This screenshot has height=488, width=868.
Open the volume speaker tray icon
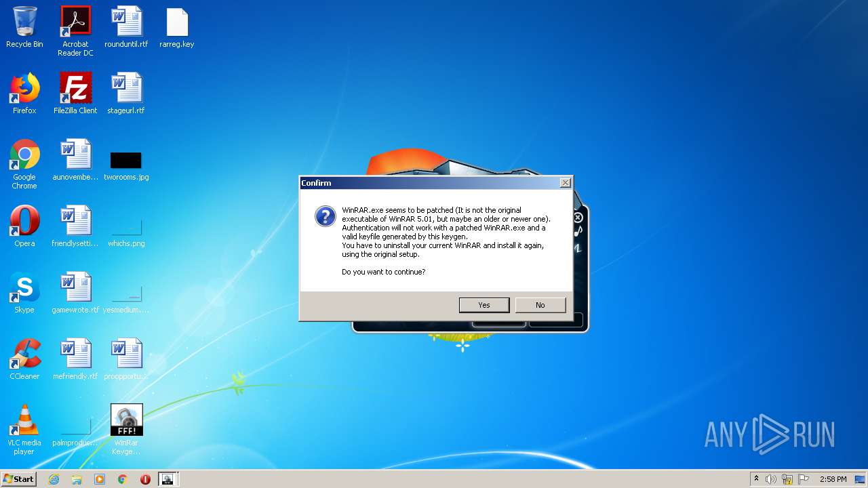click(x=770, y=479)
